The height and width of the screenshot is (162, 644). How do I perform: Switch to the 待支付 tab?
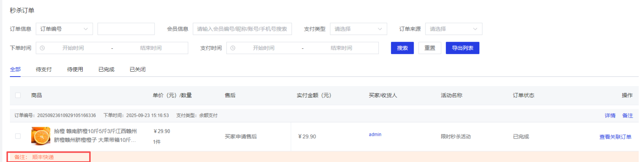pos(44,69)
